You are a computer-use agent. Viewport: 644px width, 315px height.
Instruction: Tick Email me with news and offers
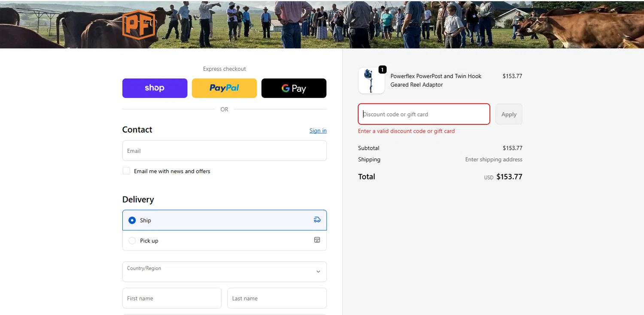(x=126, y=171)
